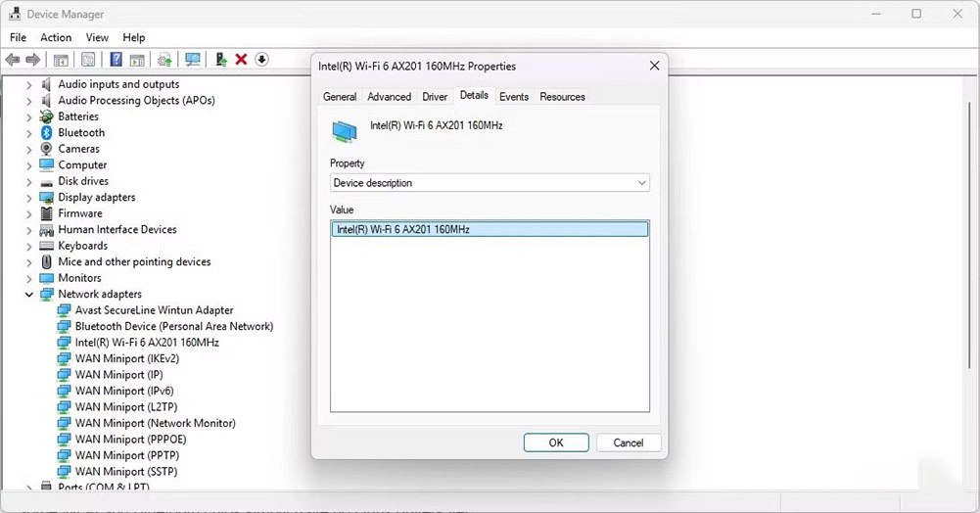Viewport: 980px width, 513px height.
Task: Click the Back arrow in the toolbar
Action: pyautogui.click(x=13, y=60)
